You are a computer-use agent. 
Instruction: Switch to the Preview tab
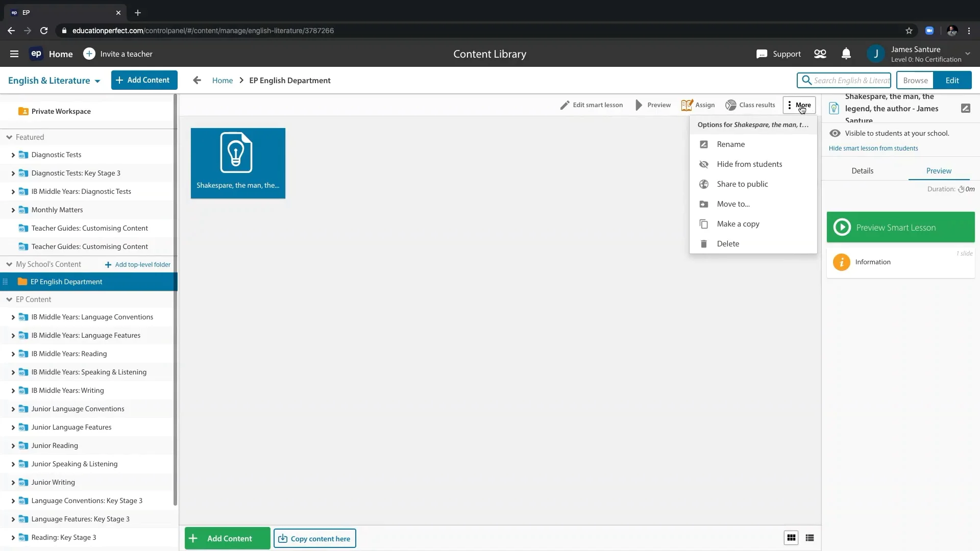[x=939, y=171]
